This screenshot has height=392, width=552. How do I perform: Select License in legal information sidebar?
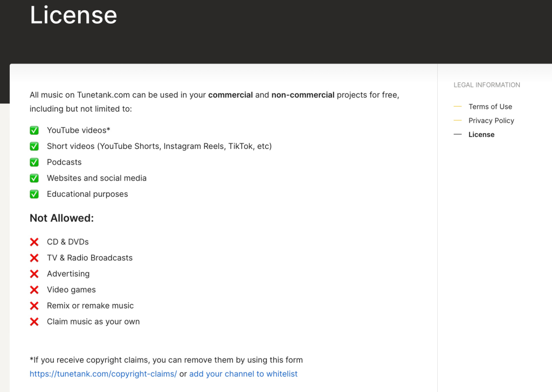(x=481, y=135)
